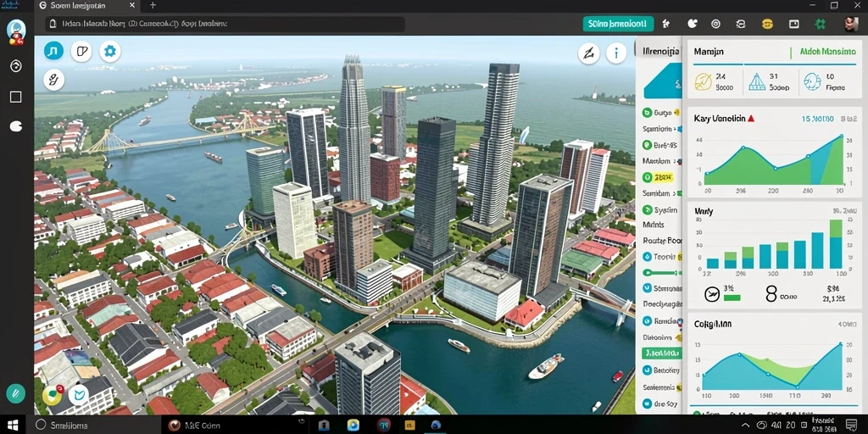Toggle the teal circle beside Teonit
The width and height of the screenshot is (868, 434).
pyautogui.click(x=647, y=257)
